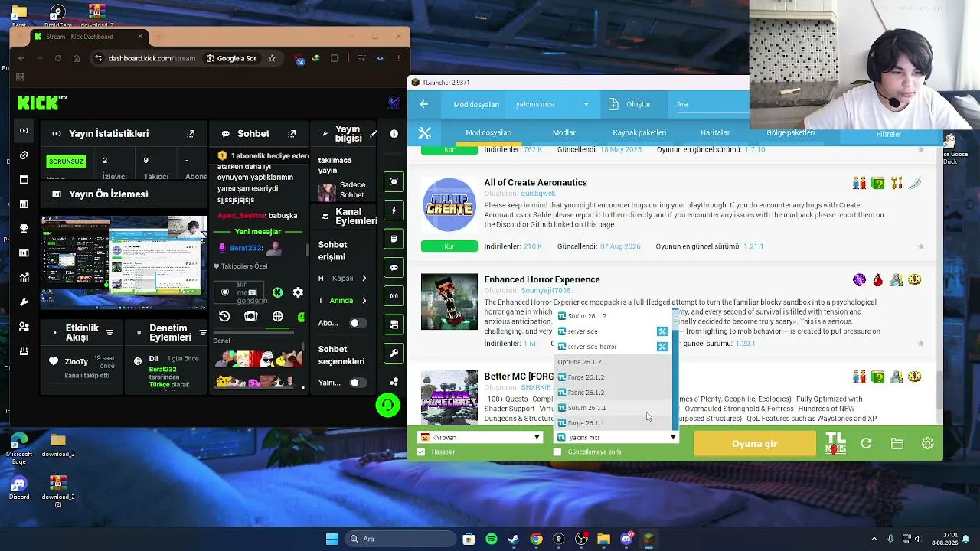Pop out the Sohbet panel

point(291,134)
